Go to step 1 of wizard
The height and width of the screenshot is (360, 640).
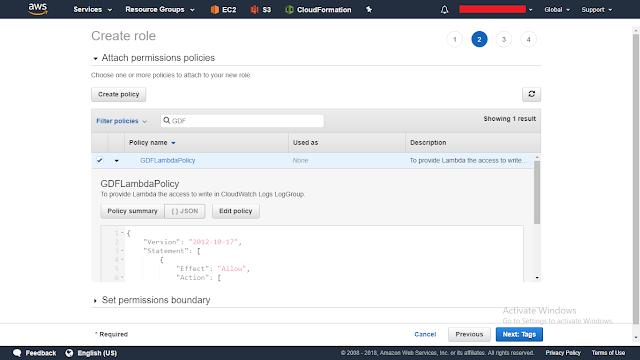(x=455, y=39)
